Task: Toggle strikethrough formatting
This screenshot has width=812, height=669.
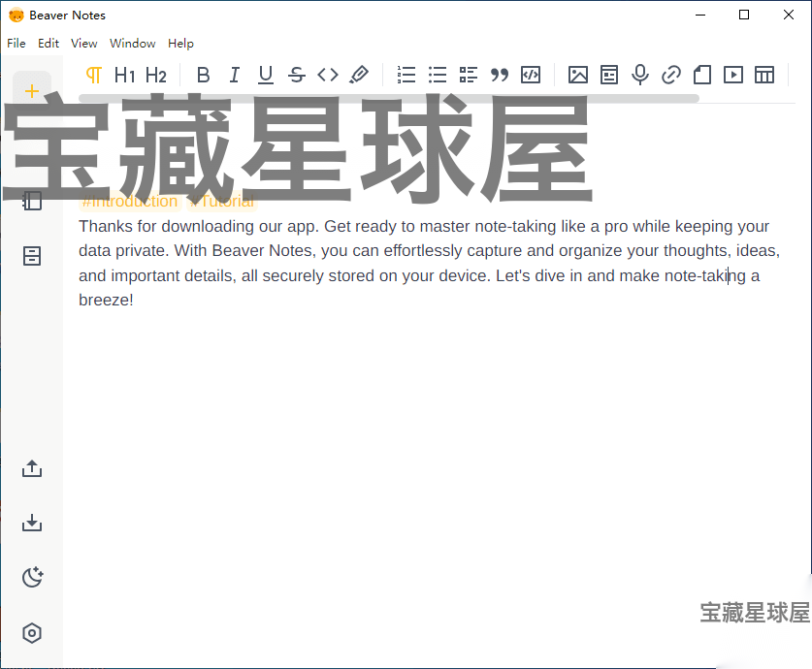Action: pyautogui.click(x=297, y=75)
